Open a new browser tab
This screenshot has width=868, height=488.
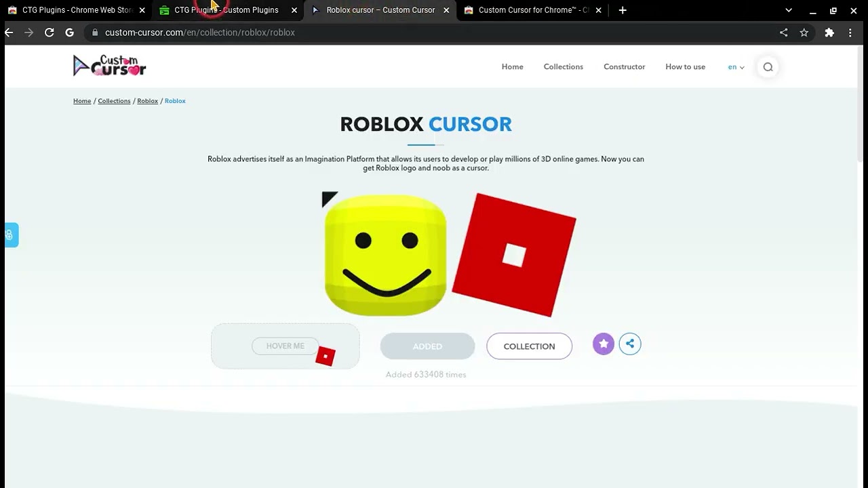623,10
